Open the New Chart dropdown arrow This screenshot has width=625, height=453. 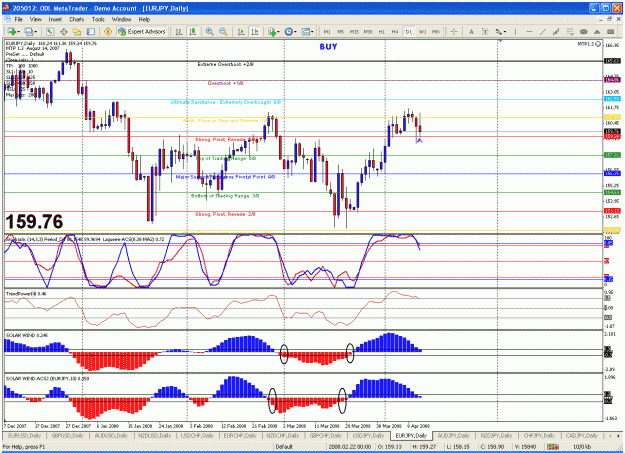point(18,32)
